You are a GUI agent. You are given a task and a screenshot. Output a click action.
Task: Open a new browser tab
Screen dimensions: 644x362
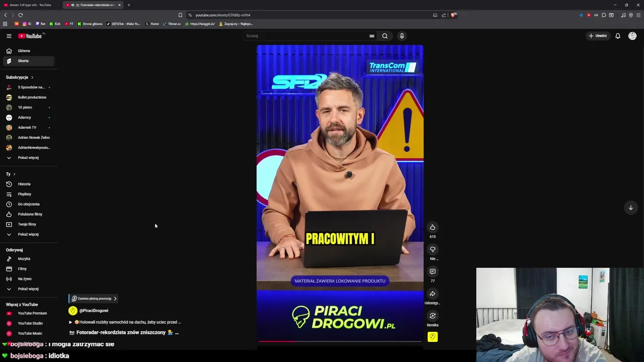(128, 5)
